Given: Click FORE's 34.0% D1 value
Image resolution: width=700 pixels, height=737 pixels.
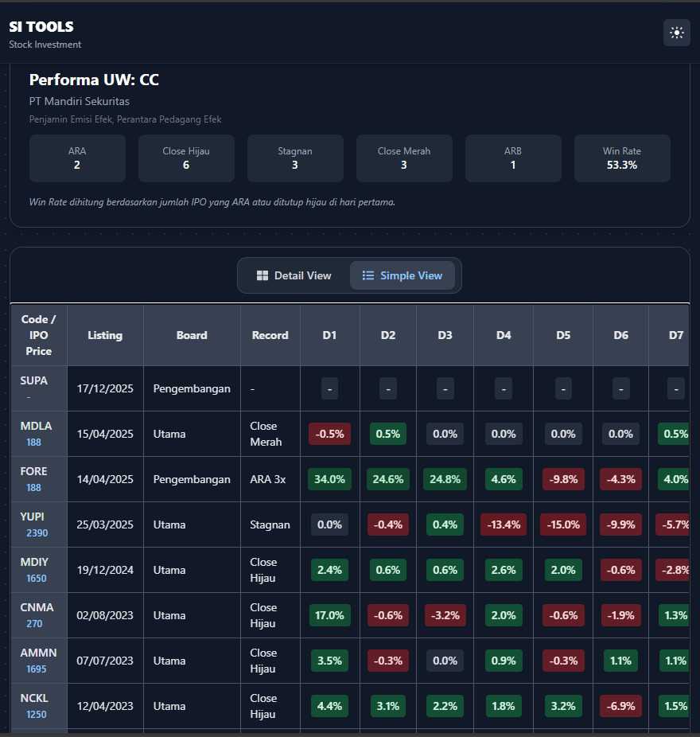Looking at the screenshot, I should [329, 479].
